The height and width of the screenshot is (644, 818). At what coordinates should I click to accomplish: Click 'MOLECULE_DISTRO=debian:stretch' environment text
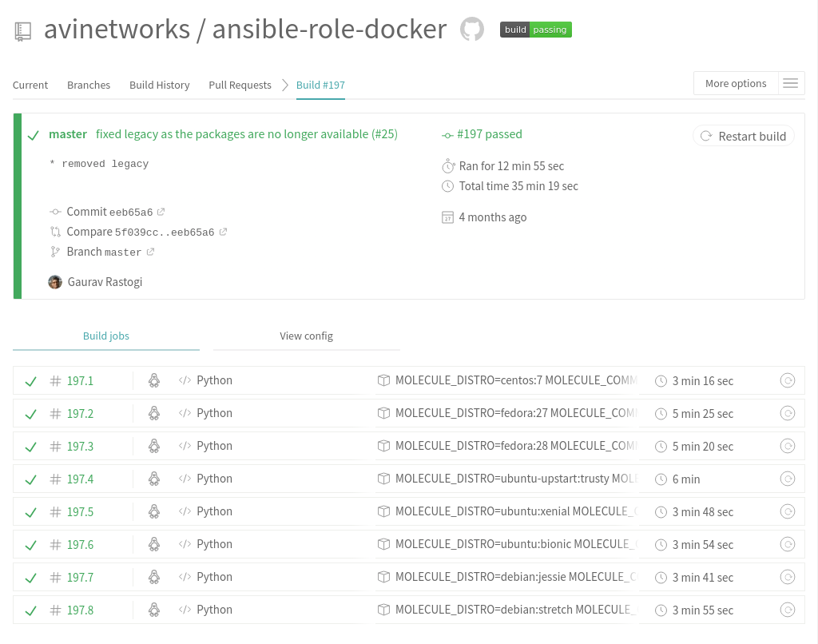click(x=483, y=610)
